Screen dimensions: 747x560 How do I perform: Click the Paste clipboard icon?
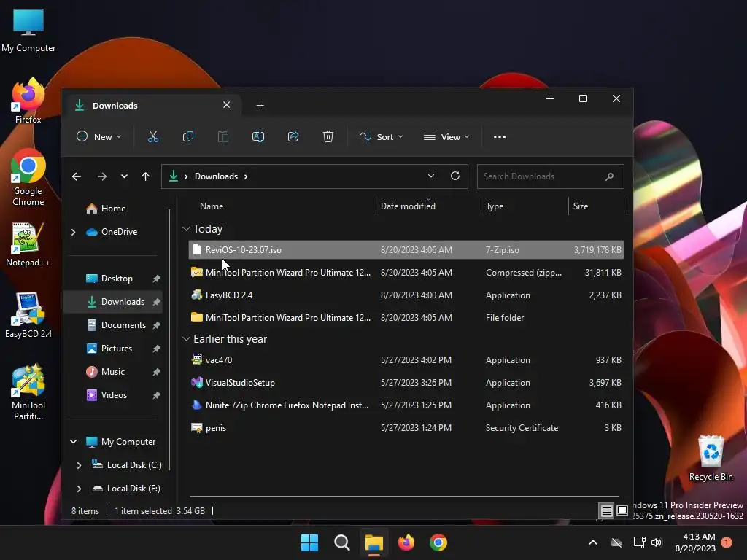223,136
